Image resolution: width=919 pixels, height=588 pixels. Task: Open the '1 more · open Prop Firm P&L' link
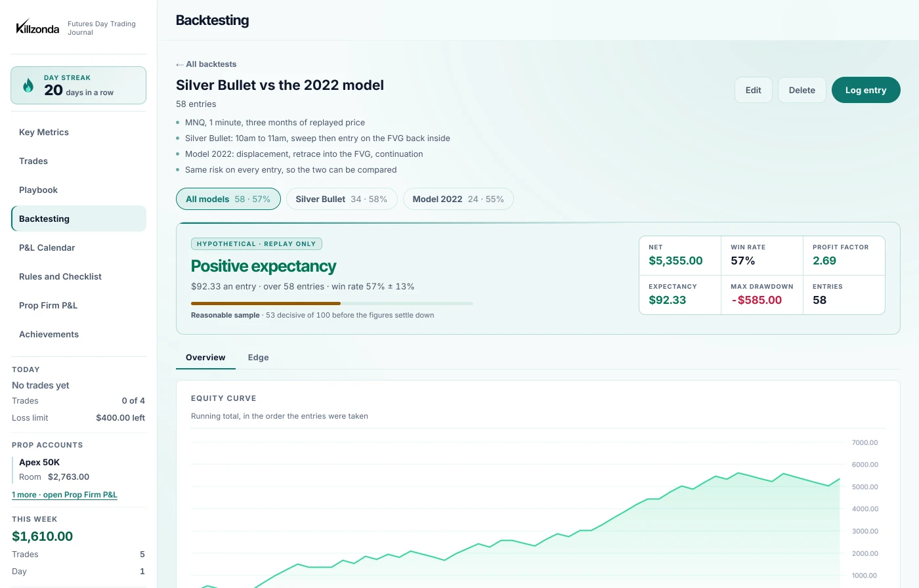[x=64, y=495]
